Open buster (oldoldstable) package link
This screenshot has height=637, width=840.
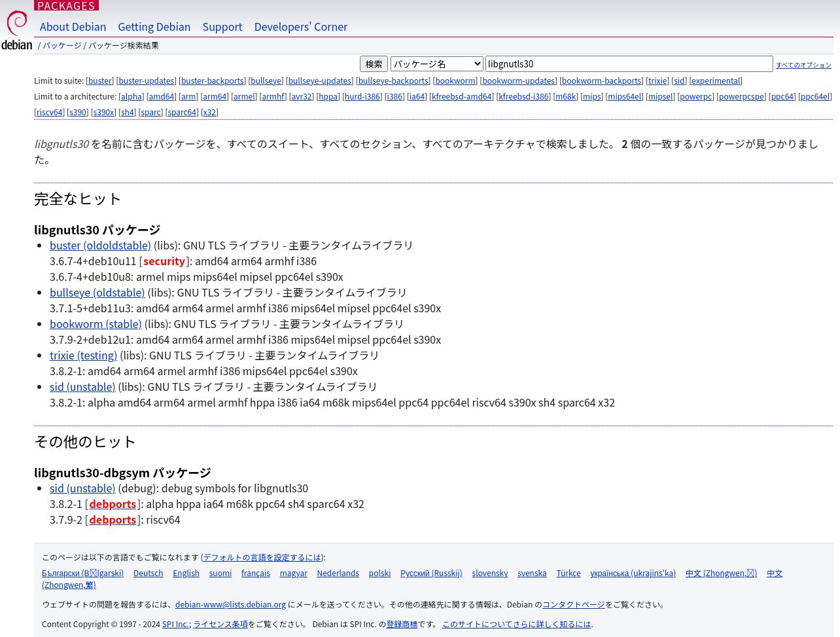[100, 246]
